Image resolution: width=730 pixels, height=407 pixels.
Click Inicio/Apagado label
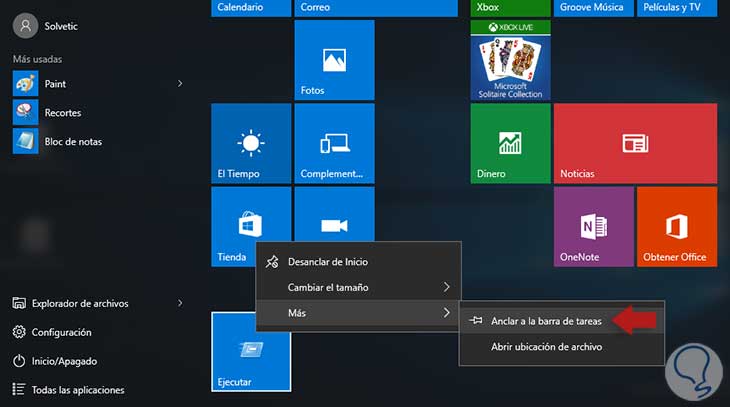pyautogui.click(x=64, y=361)
